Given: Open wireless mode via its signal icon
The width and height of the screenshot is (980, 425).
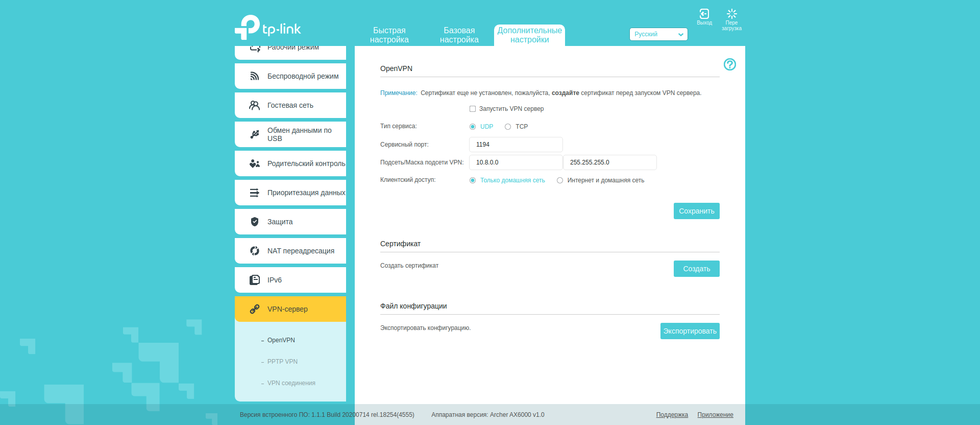Looking at the screenshot, I should click(x=254, y=76).
